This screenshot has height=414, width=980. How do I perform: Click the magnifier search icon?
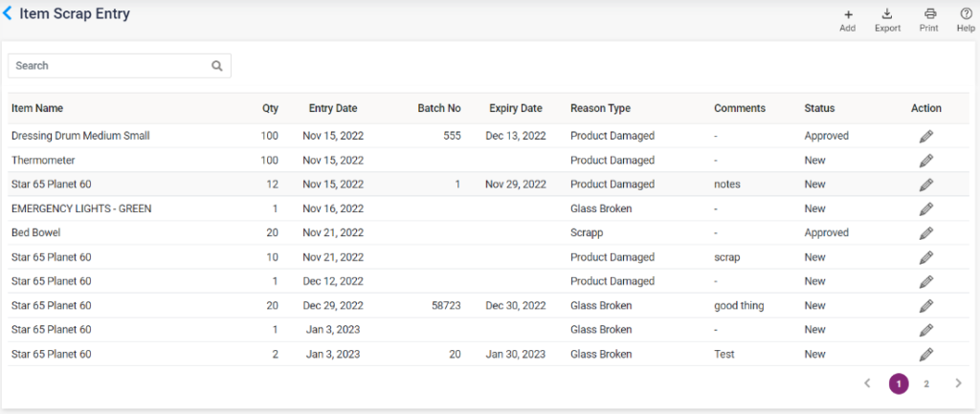[217, 66]
